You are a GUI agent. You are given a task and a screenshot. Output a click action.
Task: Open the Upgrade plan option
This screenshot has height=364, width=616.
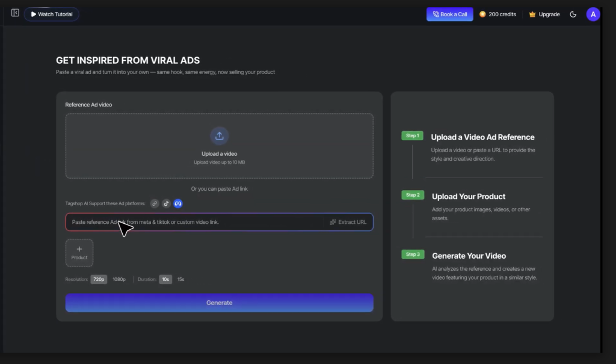544,14
